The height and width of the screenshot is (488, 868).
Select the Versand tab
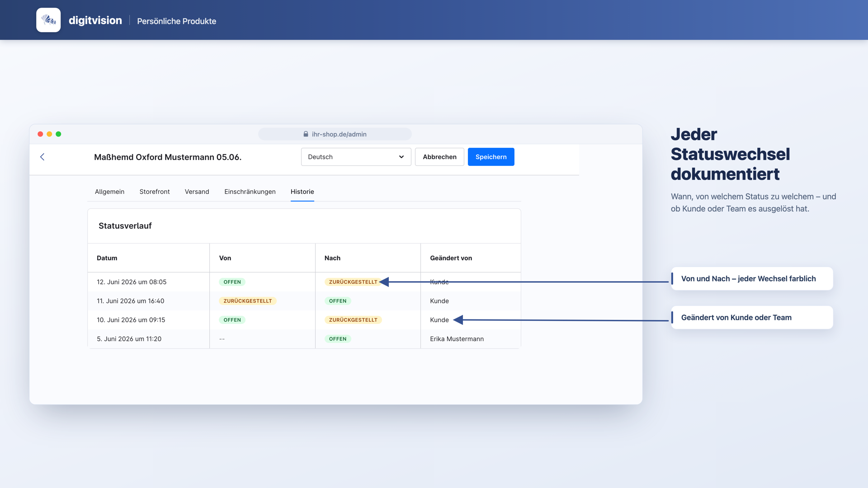[197, 192]
